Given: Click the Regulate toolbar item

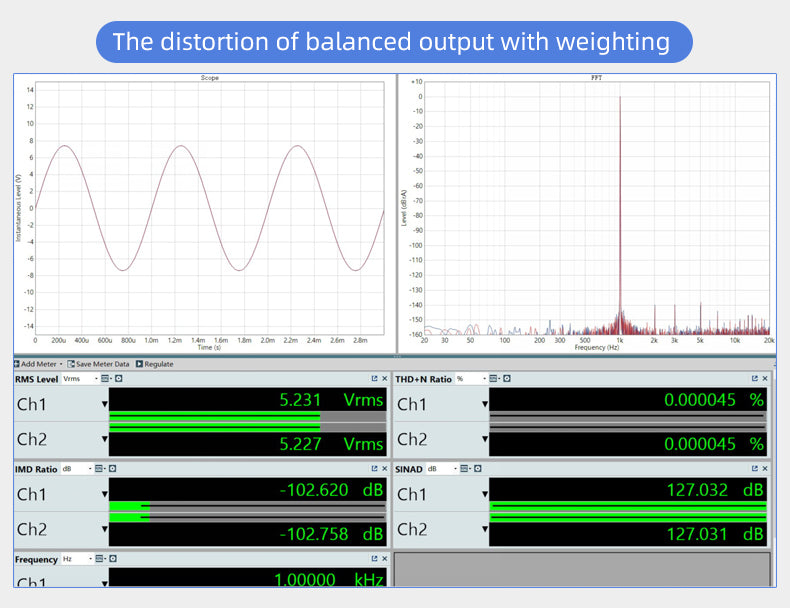Looking at the screenshot, I should [154, 364].
